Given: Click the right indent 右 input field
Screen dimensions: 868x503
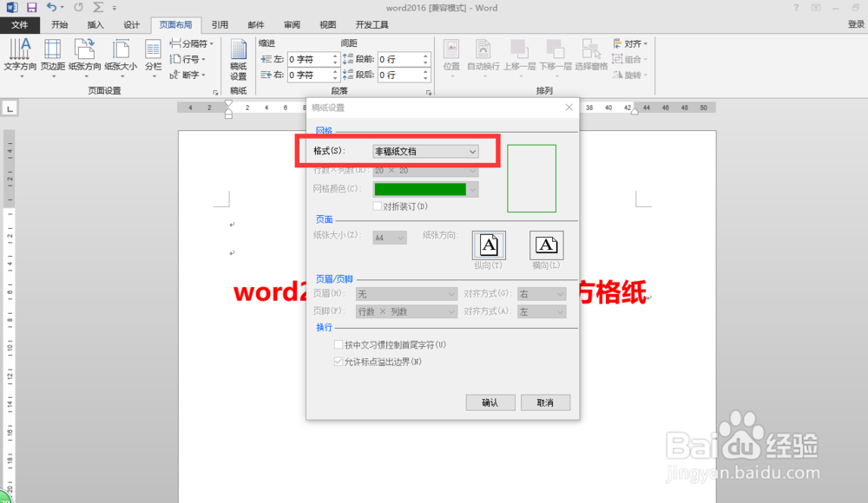Looking at the screenshot, I should [310, 75].
